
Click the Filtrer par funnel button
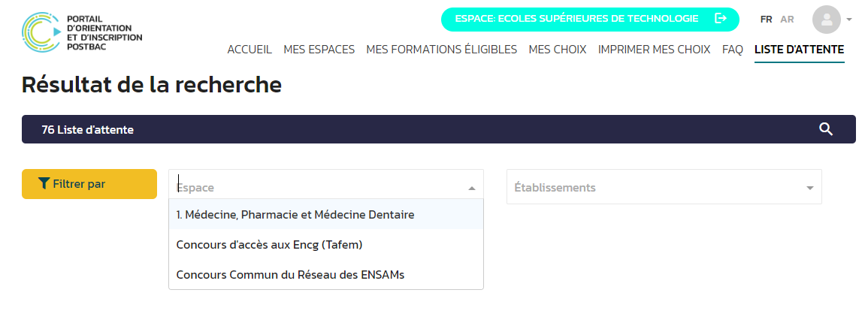click(89, 184)
